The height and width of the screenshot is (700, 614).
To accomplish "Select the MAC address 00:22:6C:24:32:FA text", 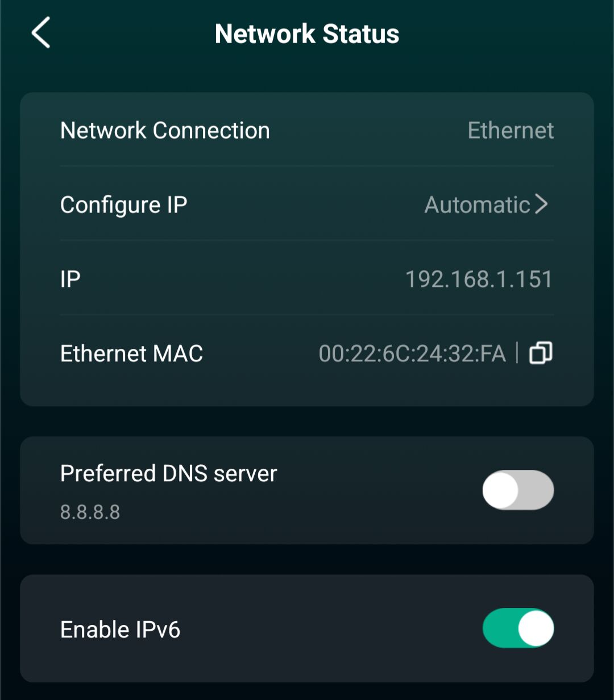I will pyautogui.click(x=412, y=353).
